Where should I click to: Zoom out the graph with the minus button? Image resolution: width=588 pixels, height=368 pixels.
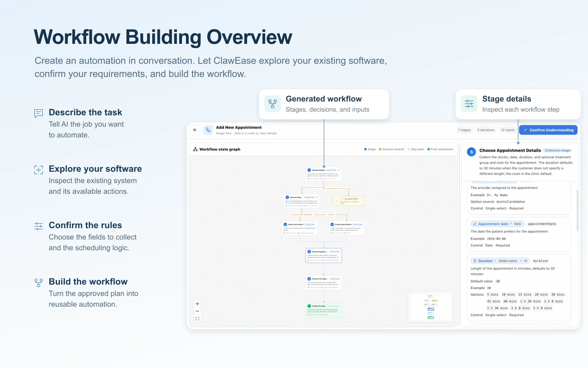pos(197,311)
